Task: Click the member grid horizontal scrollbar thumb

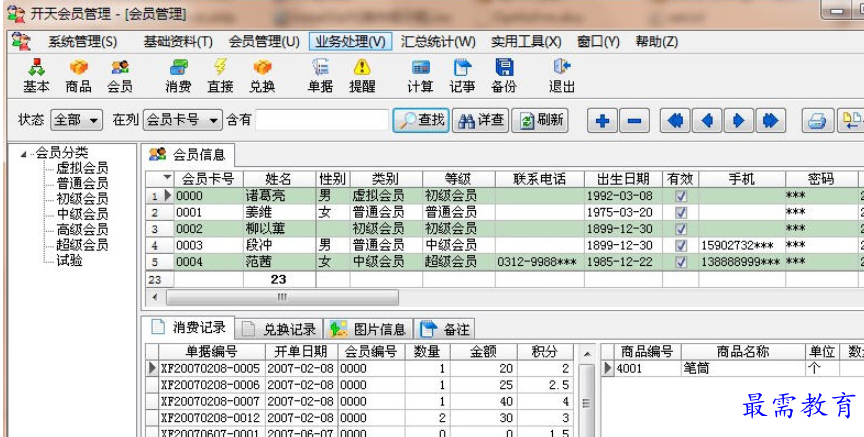Action: pyautogui.click(x=282, y=297)
